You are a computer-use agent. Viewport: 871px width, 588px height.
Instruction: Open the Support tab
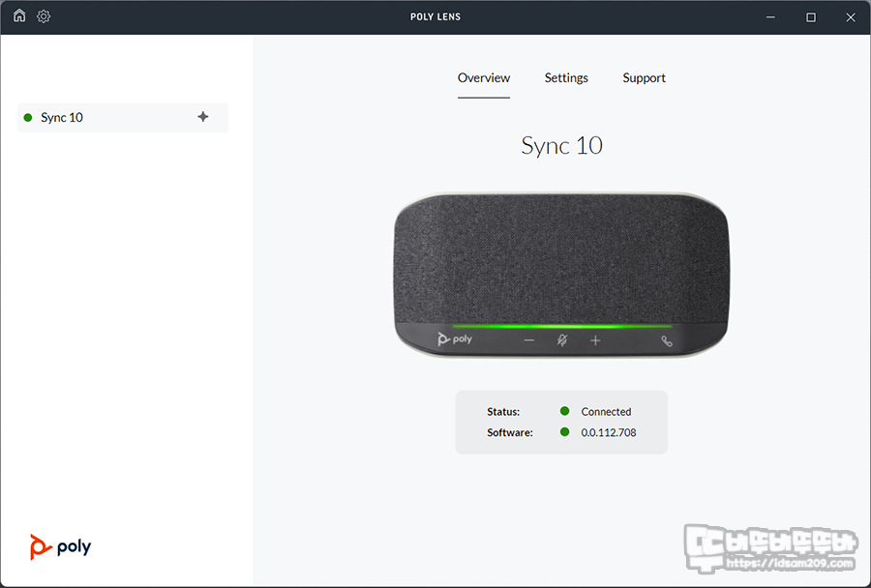point(644,77)
